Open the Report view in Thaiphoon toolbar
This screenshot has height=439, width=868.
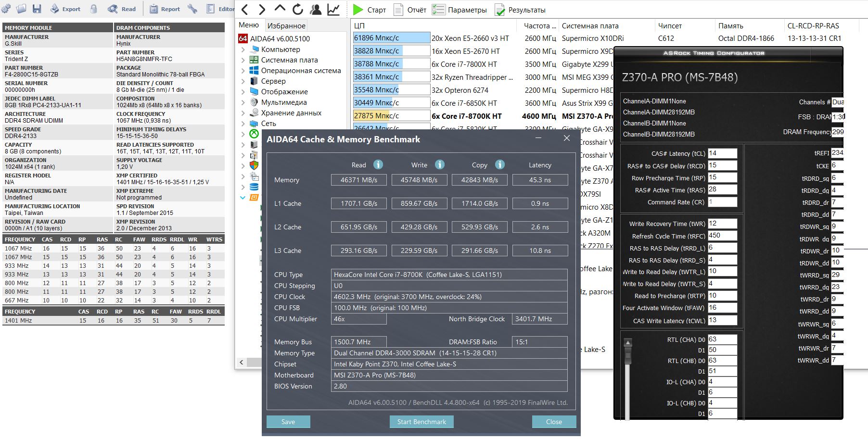pos(165,9)
